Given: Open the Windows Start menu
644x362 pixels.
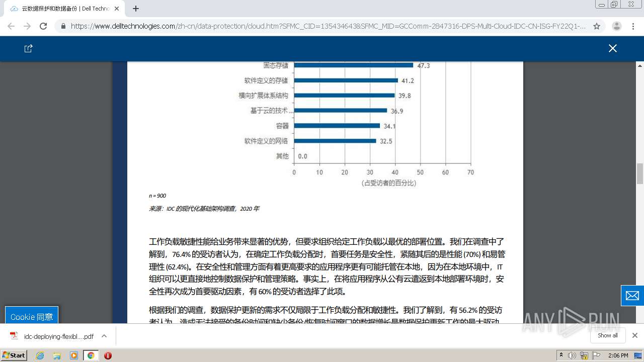Looking at the screenshot, I should (x=14, y=355).
